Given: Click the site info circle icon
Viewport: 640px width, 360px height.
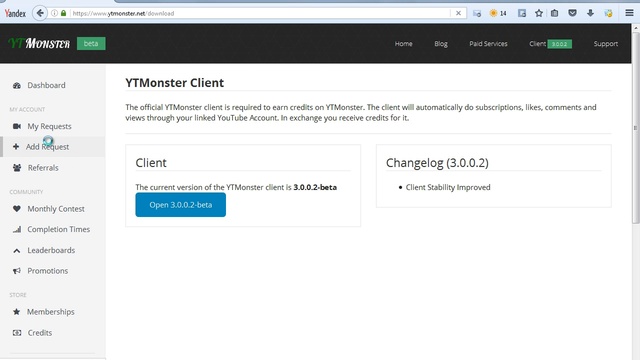Looking at the screenshot, I should 54,13.
